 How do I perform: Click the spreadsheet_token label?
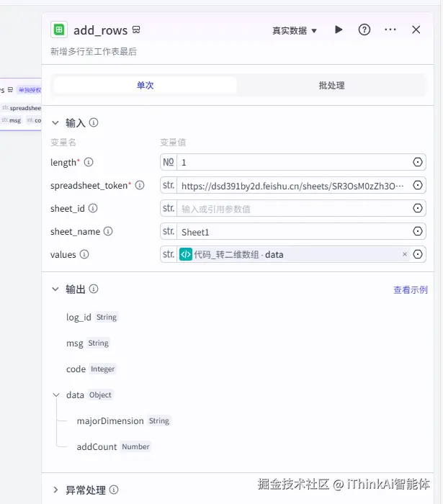[x=89, y=186]
